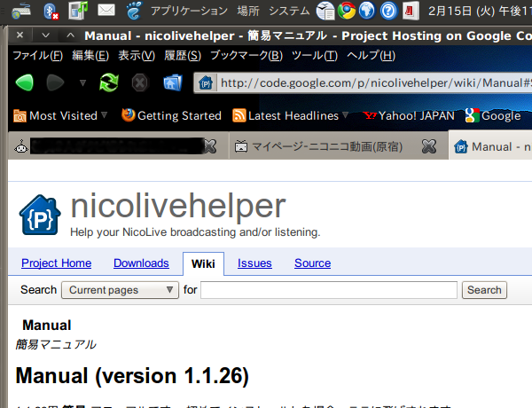This screenshot has height=408, width=532.
Task: Click the Forward arrow navigation button
Action: 55,82
